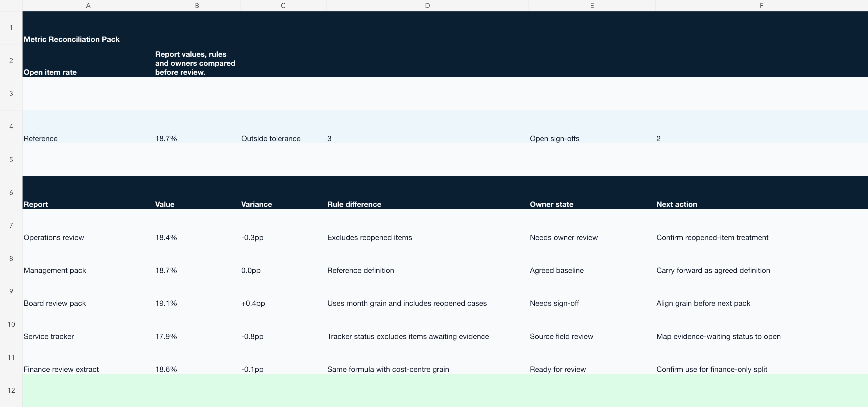Select row 12 header
This screenshot has height=407, width=868.
11,390
